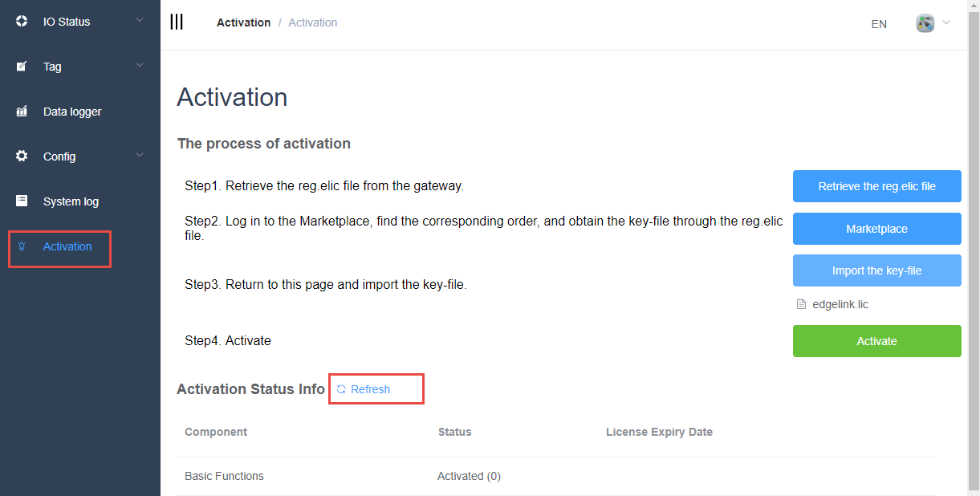Toggle sidebar with the collapse icon

coord(177,22)
